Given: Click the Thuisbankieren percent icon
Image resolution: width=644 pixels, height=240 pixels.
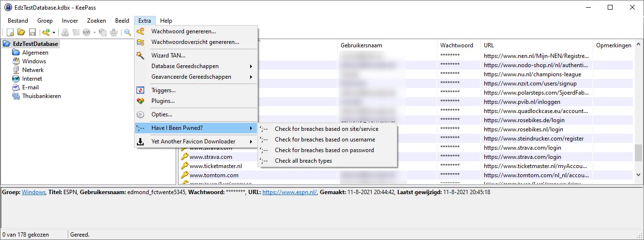Looking at the screenshot, I should pos(15,96).
